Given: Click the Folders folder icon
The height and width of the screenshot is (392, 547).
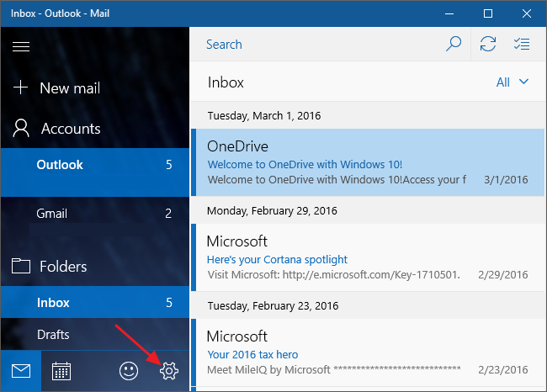Looking at the screenshot, I should (x=21, y=266).
